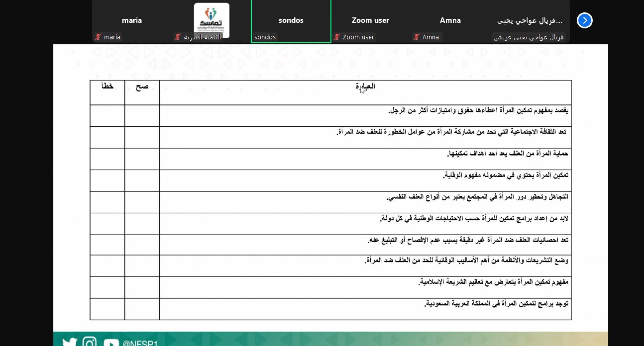Click the @NFSP1 handle in footer
Viewport: 644px width, 346px height.
click(140, 343)
